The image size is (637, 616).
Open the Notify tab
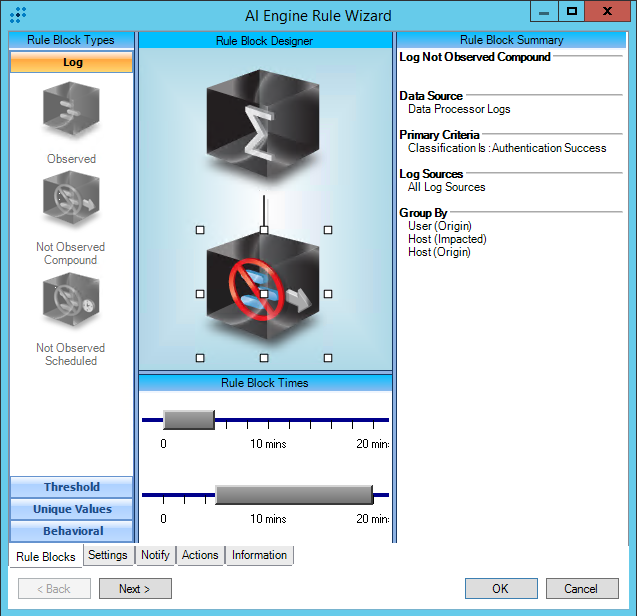click(155, 555)
